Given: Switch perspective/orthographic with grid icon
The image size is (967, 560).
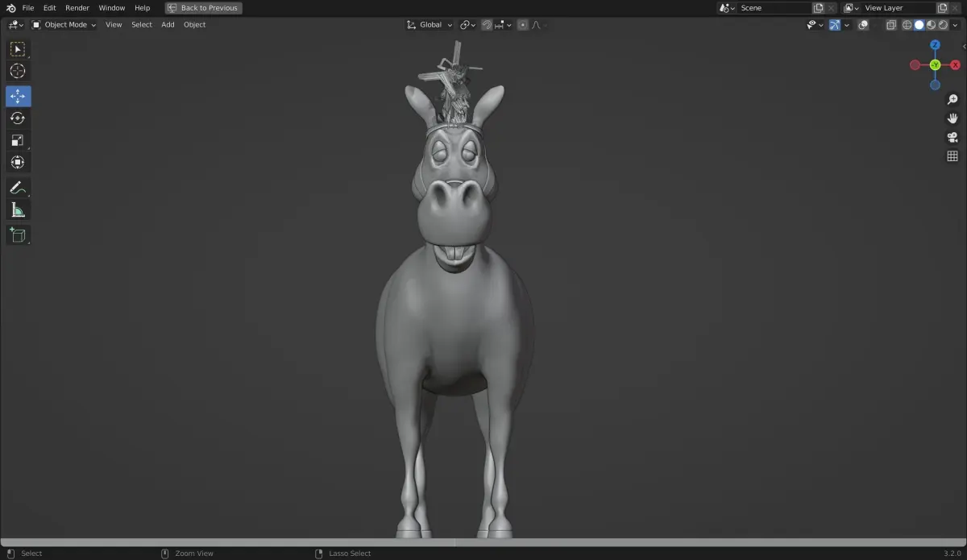Looking at the screenshot, I should tap(952, 156).
